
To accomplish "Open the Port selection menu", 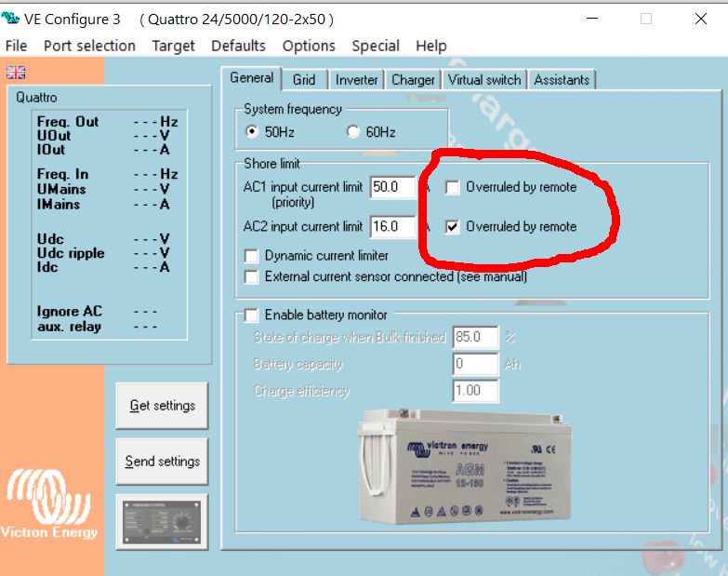I will click(x=89, y=46).
